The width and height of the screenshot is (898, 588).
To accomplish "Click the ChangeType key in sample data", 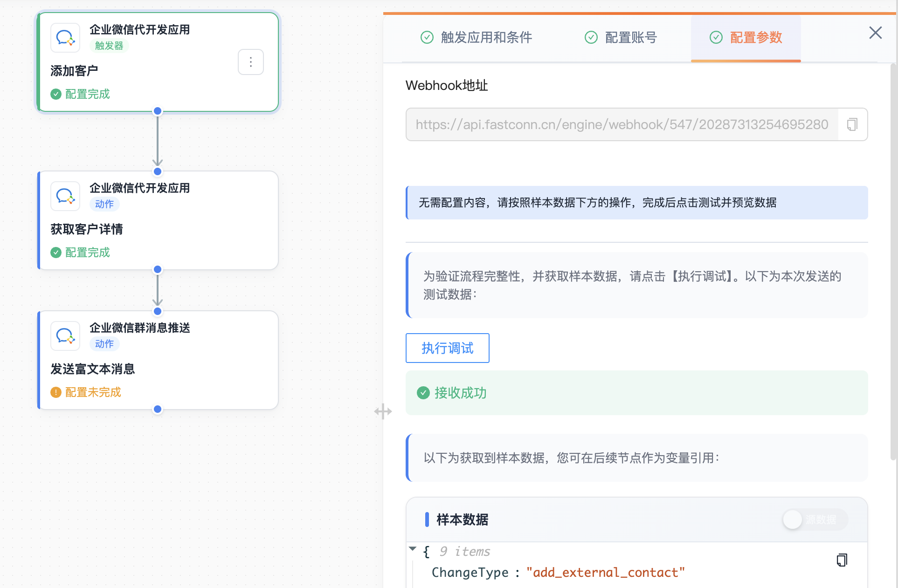I will click(x=470, y=573).
